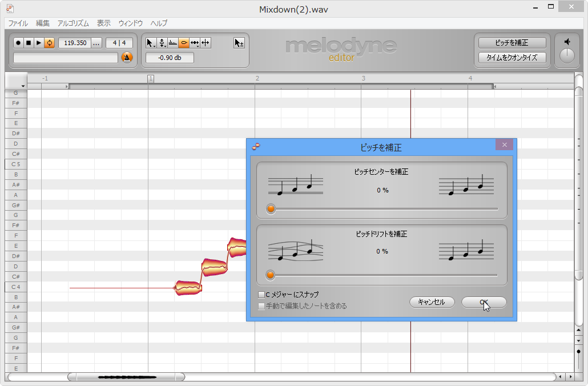Select the amplitude tool
This screenshot has height=386, width=588.
[x=184, y=43]
